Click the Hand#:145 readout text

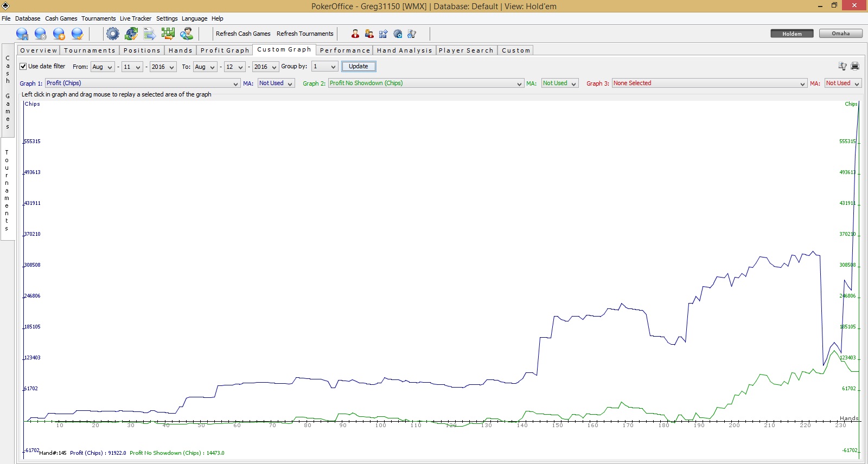[53, 453]
